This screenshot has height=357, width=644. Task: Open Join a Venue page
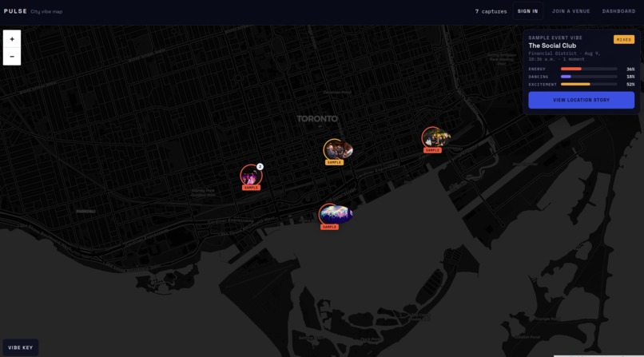point(570,11)
